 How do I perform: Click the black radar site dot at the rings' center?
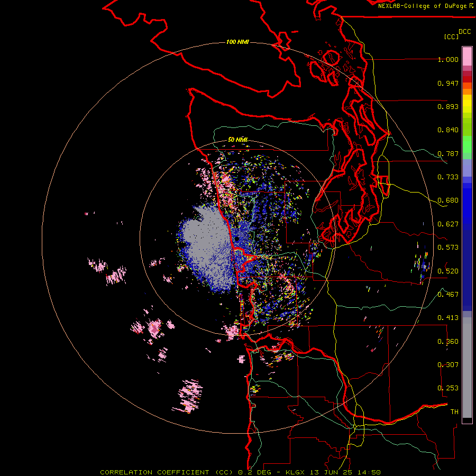coord(236,240)
